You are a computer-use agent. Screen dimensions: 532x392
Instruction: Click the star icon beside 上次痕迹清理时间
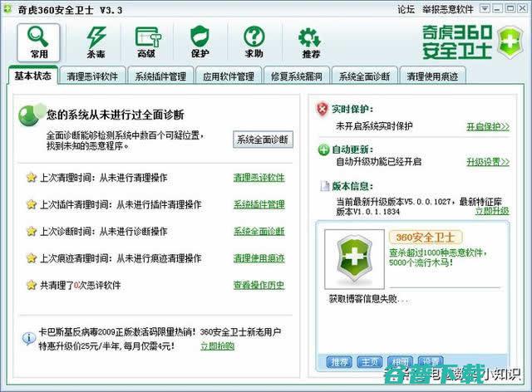[x=32, y=258]
